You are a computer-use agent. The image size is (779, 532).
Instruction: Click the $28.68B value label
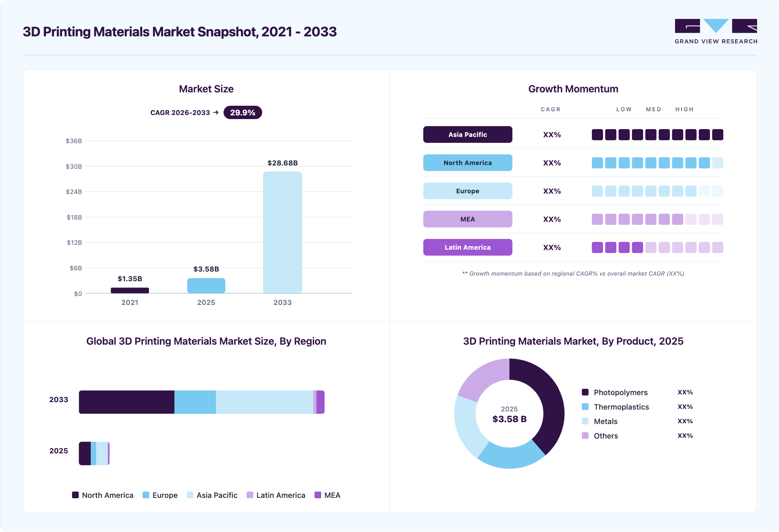(x=283, y=163)
